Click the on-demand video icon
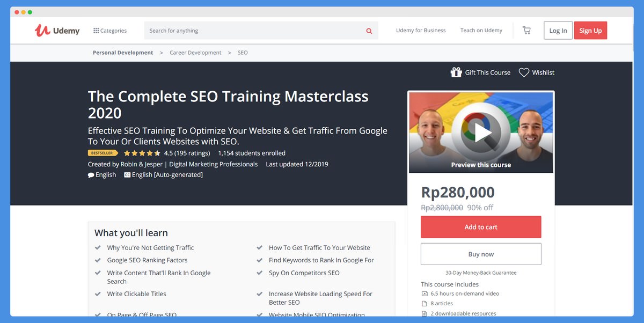Viewport: 644px width, 323px height. coord(425,293)
